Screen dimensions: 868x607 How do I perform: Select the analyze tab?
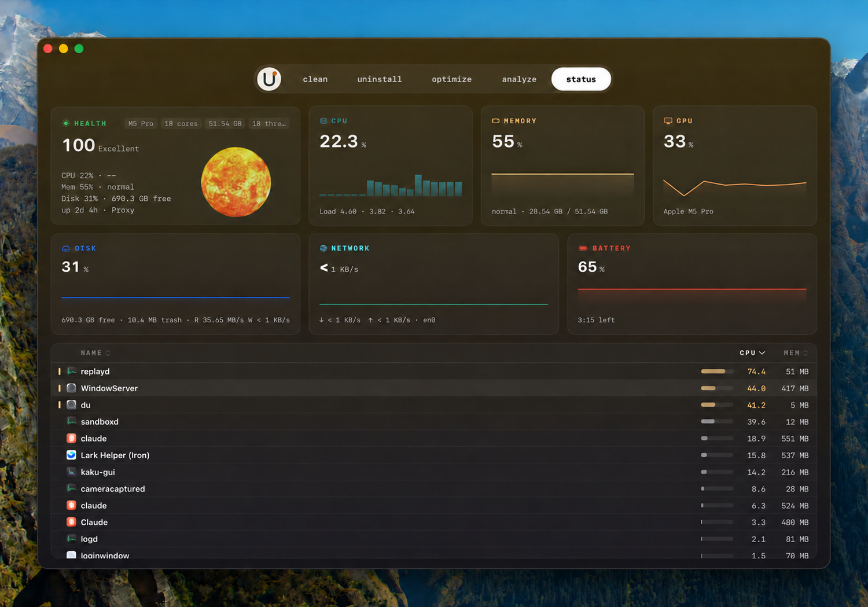coord(519,79)
